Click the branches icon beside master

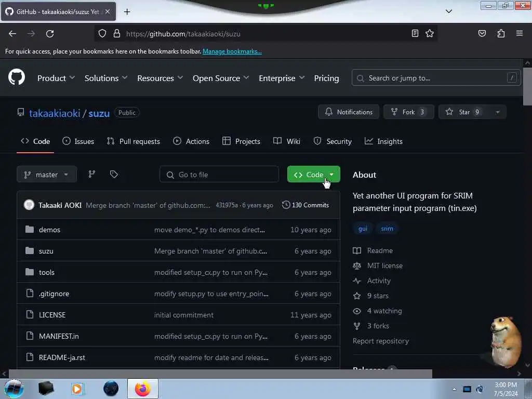(91, 175)
